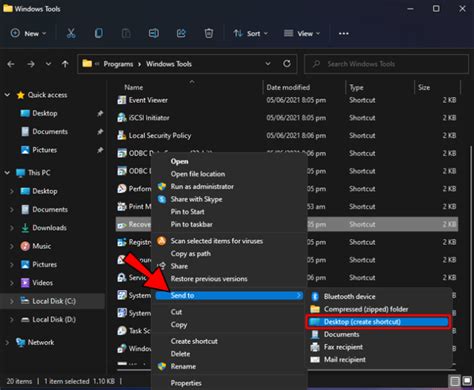The image size is (474, 390).
Task: Unpin Pictures from Quick access
Action: click(100, 150)
